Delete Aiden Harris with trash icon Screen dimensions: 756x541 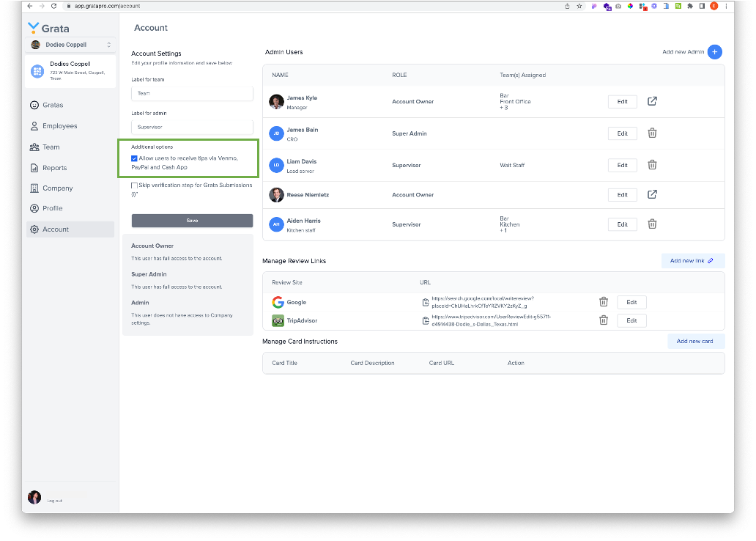pos(652,224)
